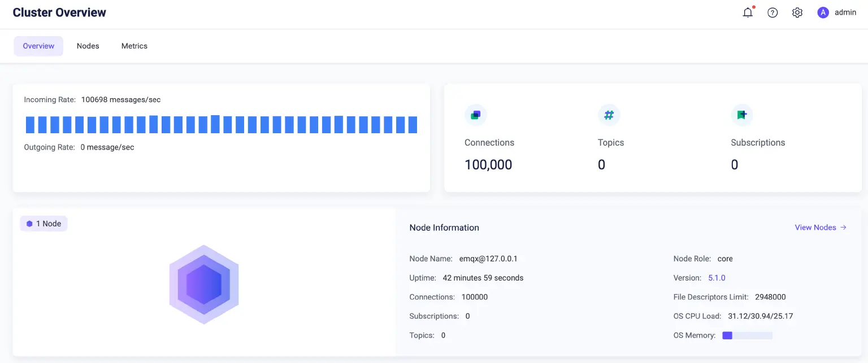Click the Subscriptions flag icon

click(x=741, y=115)
